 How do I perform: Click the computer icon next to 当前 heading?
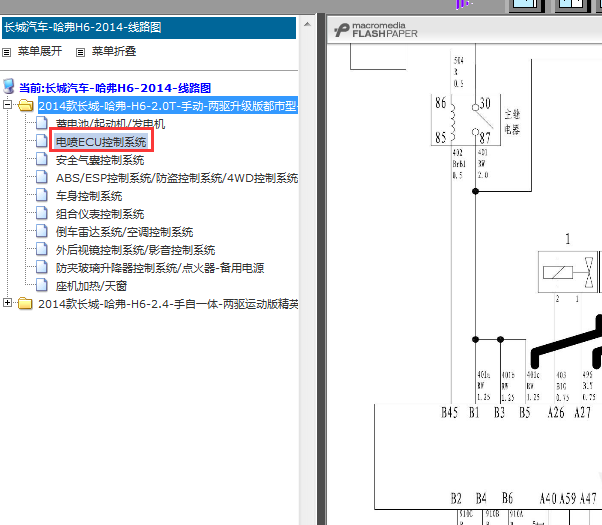click(9, 87)
